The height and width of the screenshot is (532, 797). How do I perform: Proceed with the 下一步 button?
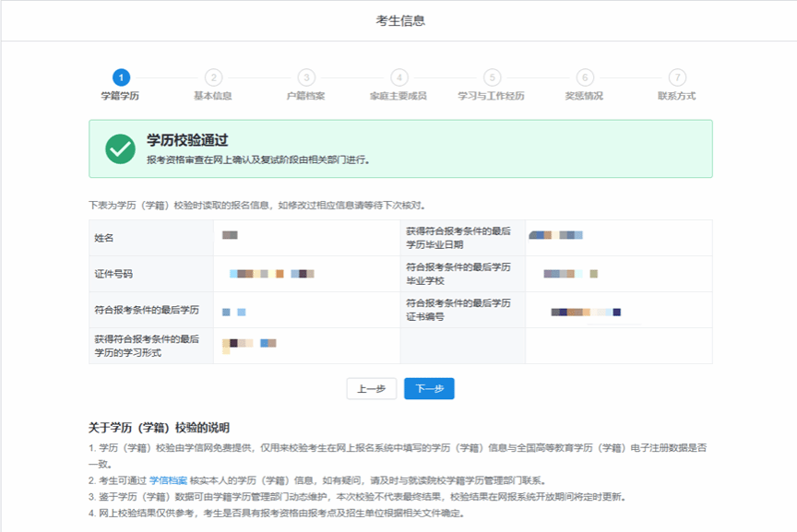[429, 389]
